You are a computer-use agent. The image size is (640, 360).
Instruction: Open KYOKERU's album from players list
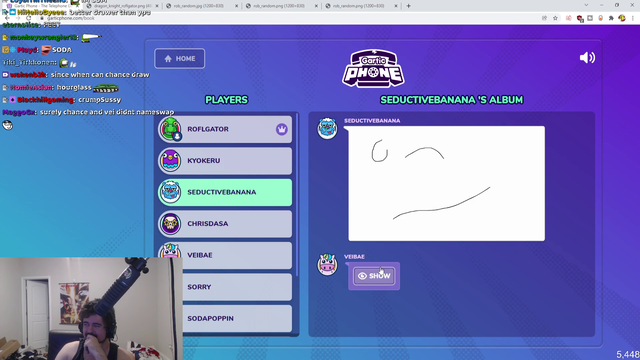[x=225, y=161]
